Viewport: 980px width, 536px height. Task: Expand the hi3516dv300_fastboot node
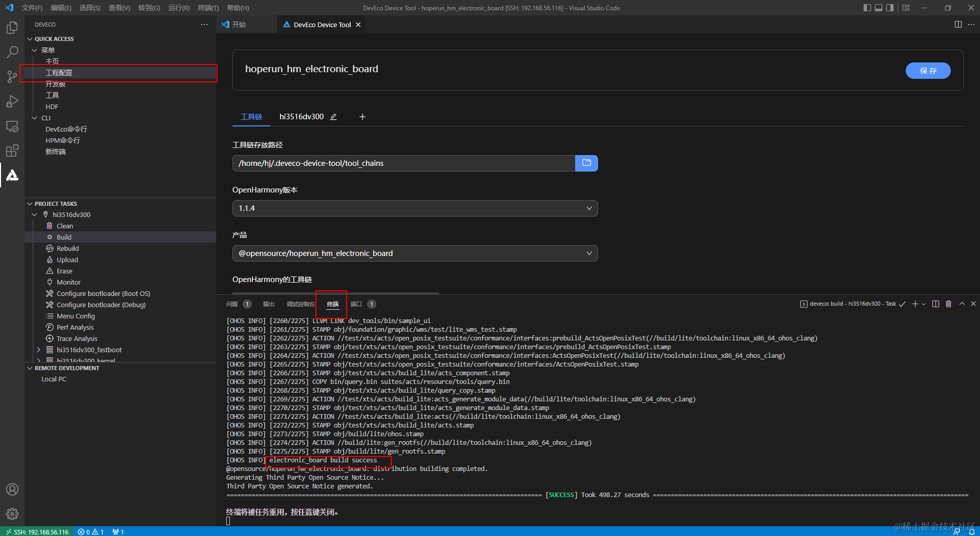[x=38, y=350]
